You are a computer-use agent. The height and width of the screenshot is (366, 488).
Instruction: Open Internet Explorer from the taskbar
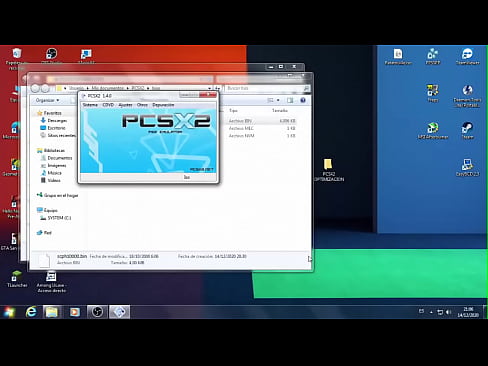tap(31, 312)
